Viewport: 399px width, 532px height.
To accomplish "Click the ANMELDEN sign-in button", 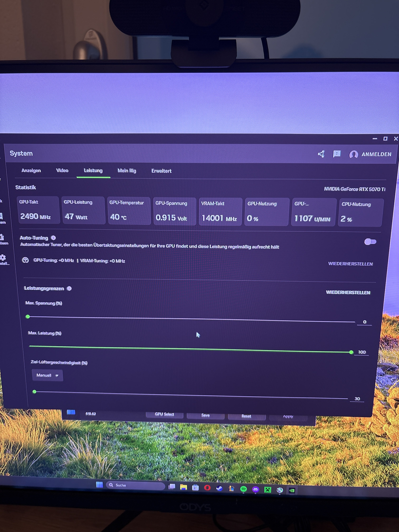I will point(370,154).
